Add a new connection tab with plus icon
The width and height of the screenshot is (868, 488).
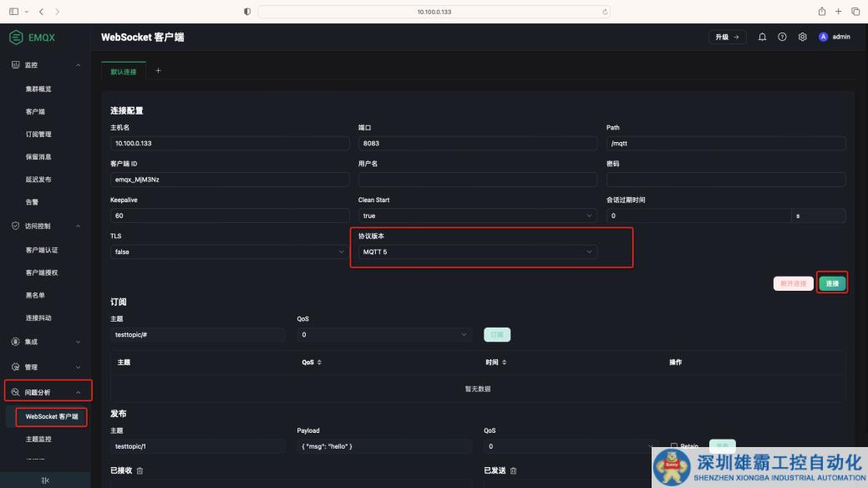(x=158, y=71)
